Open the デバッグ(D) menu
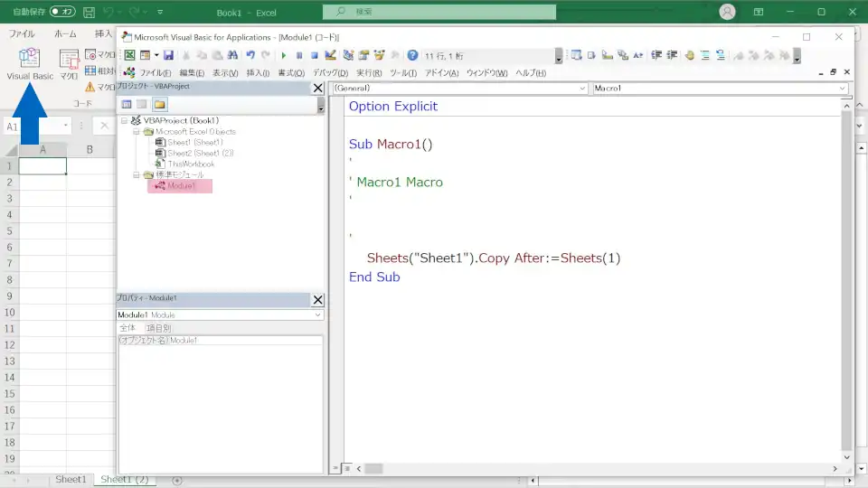 (x=330, y=72)
